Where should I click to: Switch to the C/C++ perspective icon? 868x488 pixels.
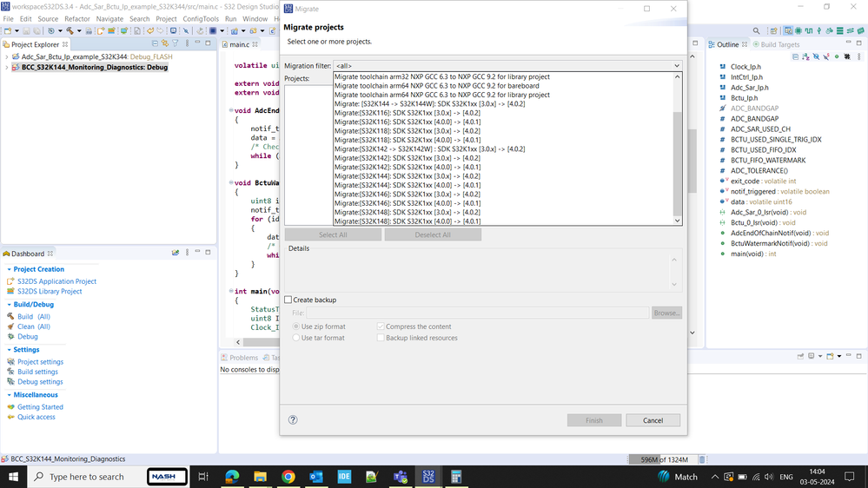tap(788, 30)
